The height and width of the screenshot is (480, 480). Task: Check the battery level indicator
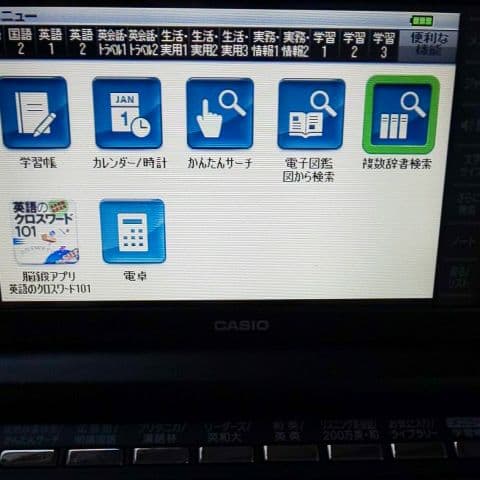pyautogui.click(x=422, y=21)
